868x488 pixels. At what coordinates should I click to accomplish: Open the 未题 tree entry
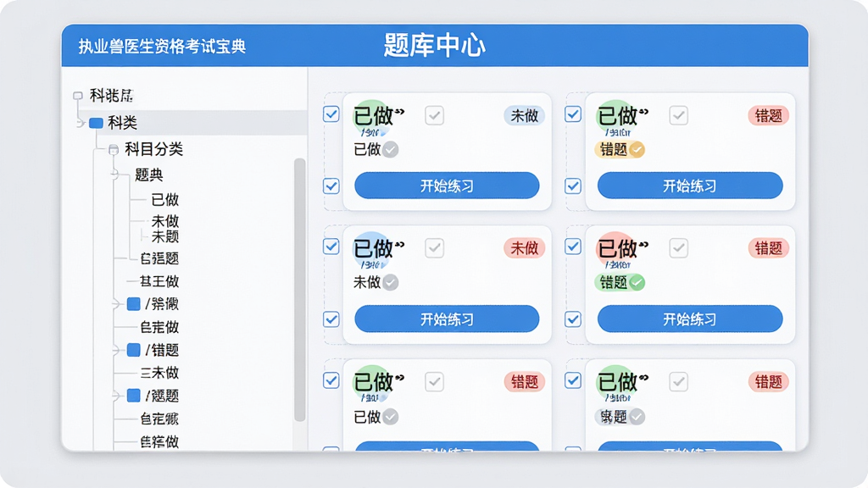click(165, 237)
